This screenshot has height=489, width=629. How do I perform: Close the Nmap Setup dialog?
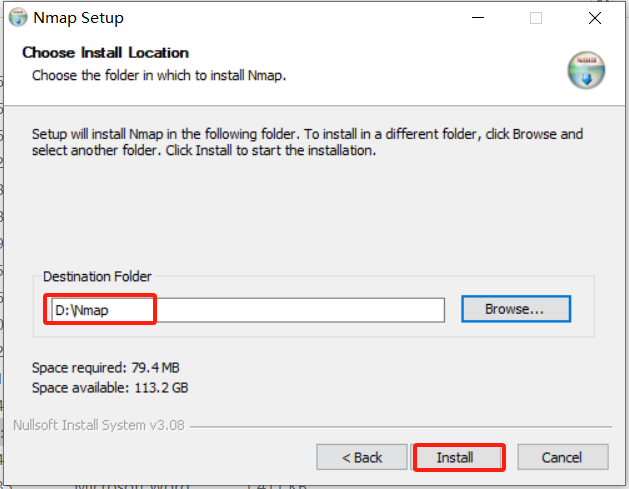[x=596, y=18]
